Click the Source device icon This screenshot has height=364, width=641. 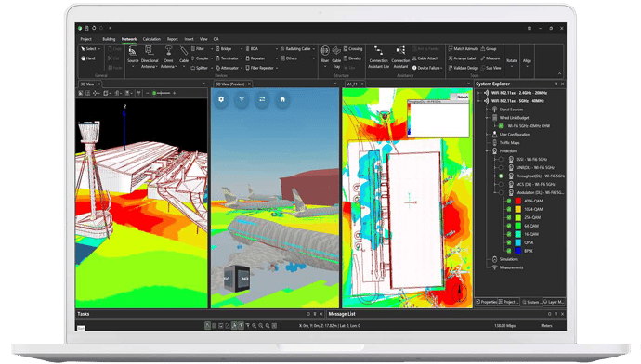pyautogui.click(x=133, y=57)
